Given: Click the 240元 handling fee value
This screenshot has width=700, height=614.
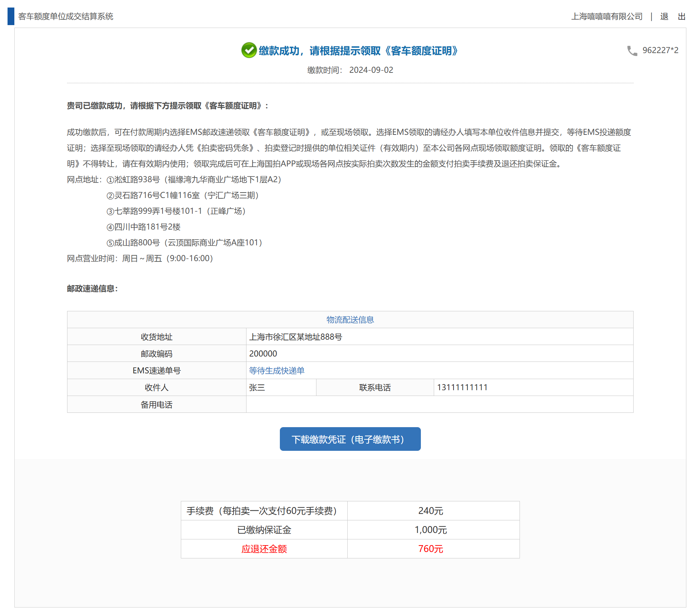Looking at the screenshot, I should 431,511.
